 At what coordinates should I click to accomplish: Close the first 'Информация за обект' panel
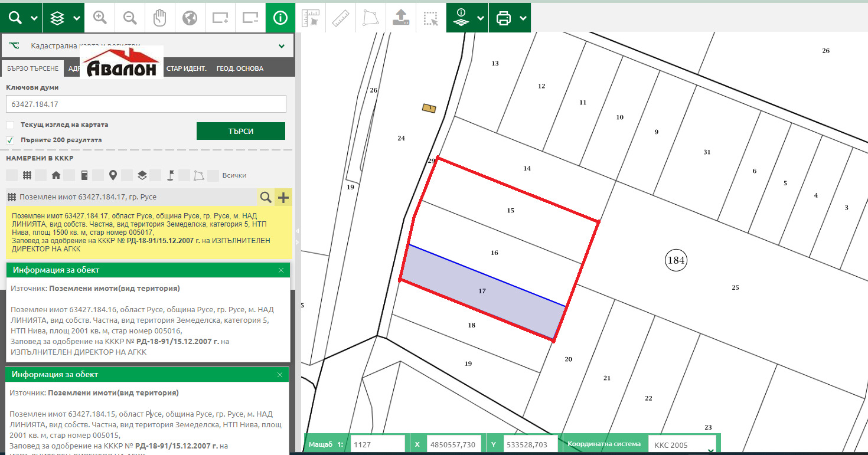[281, 270]
